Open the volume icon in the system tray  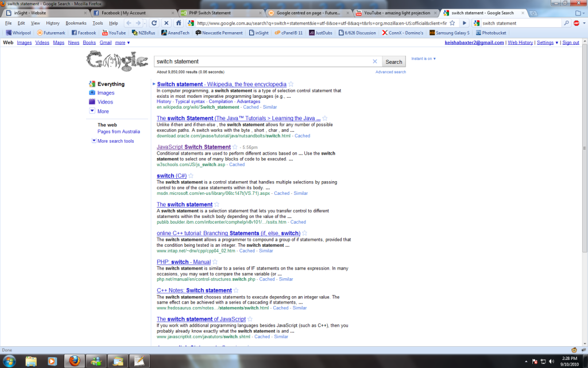click(x=551, y=361)
